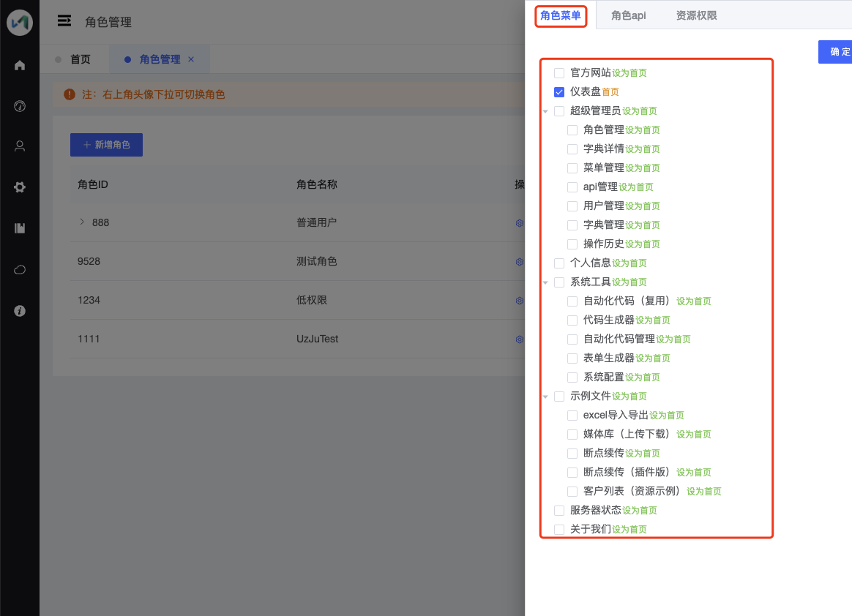Open the dashboard gauge icon in sidebar
Viewport: 852px width, 616px height.
[x=20, y=107]
